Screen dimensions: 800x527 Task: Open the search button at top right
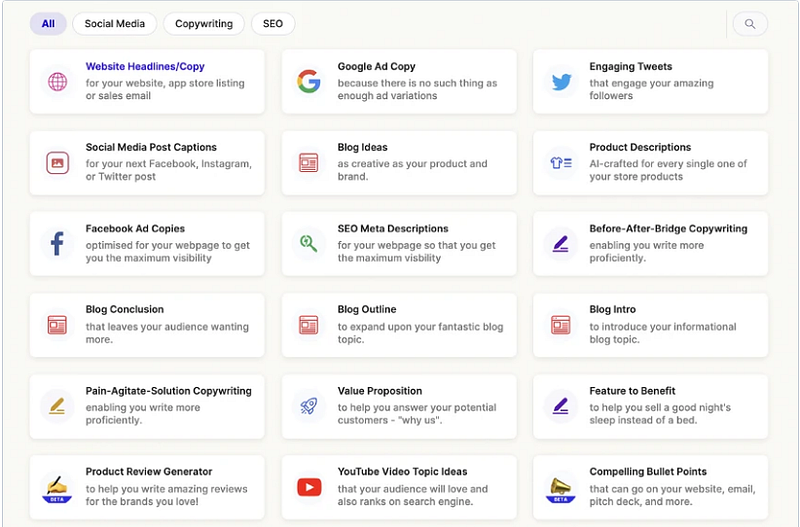click(x=750, y=24)
